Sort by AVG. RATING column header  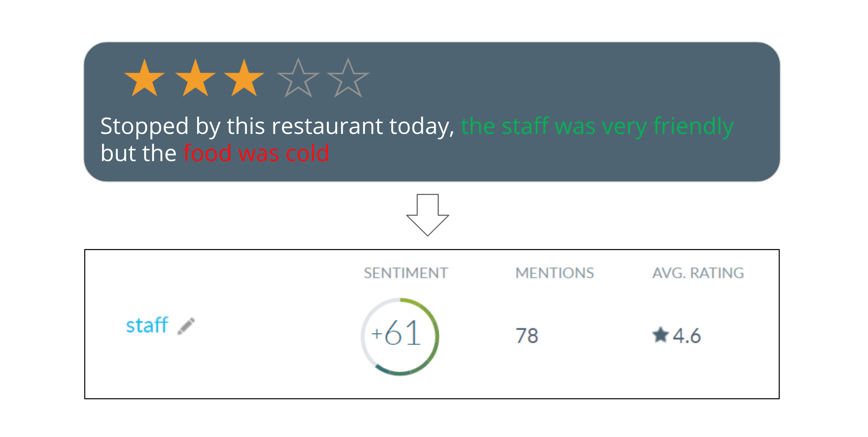tap(698, 273)
